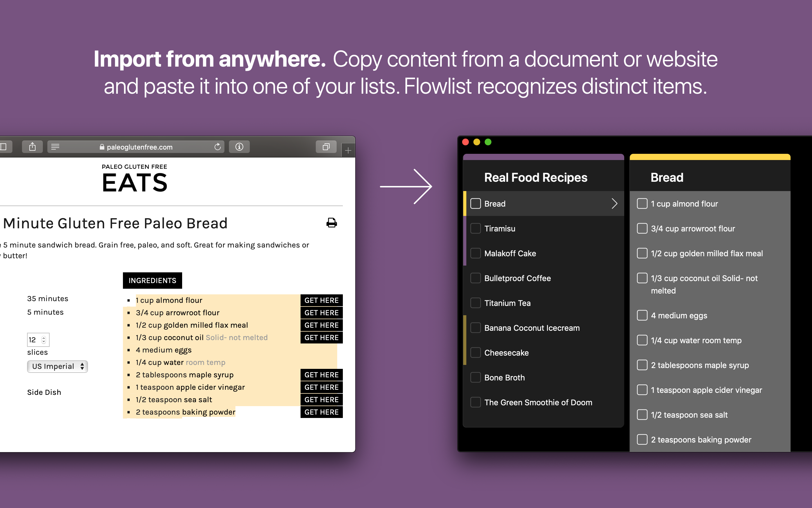Select Tiramisu item text

click(x=500, y=229)
